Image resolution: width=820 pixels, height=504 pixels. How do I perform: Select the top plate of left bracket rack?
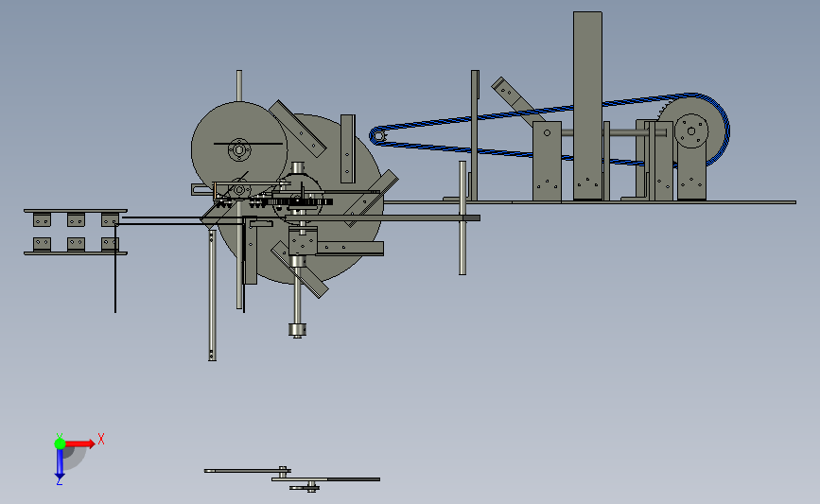point(76,211)
